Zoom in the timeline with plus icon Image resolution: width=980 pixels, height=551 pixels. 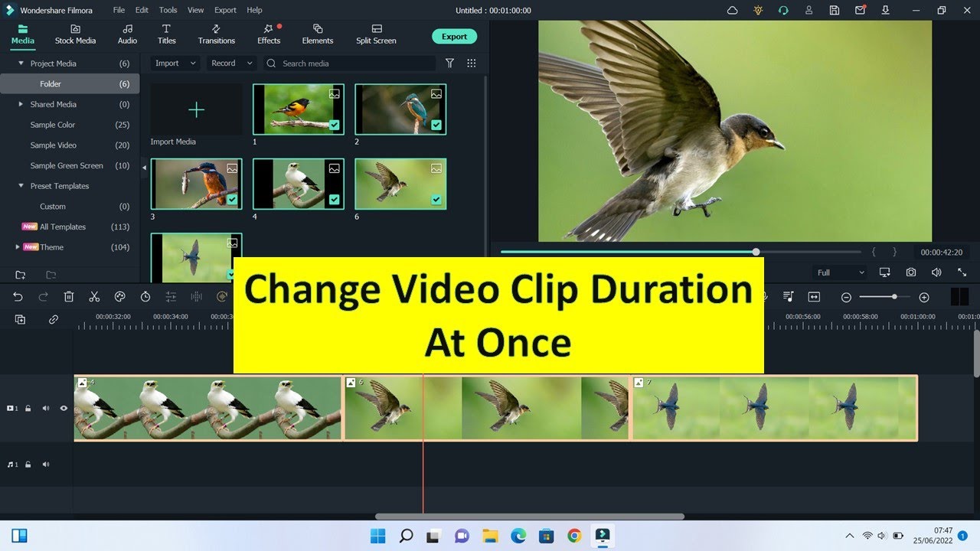click(924, 297)
